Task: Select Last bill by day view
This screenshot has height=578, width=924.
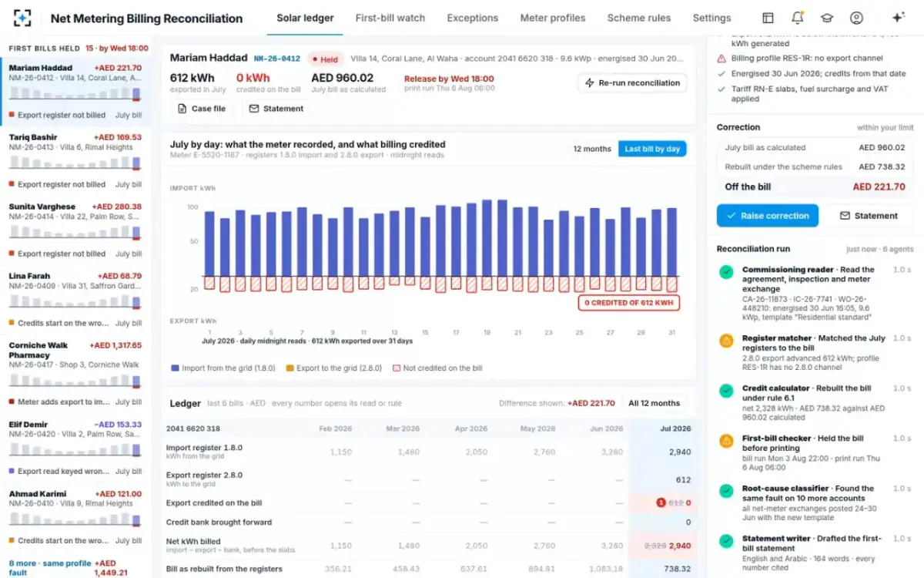Action: pyautogui.click(x=652, y=149)
